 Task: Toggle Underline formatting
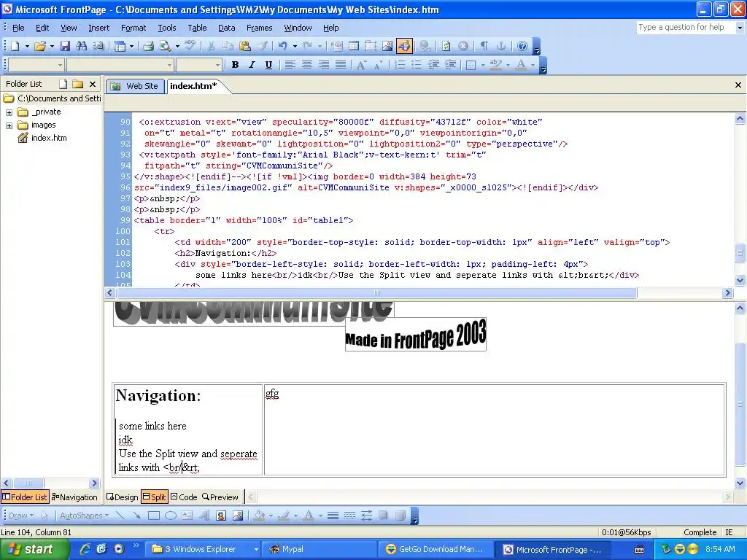point(268,65)
